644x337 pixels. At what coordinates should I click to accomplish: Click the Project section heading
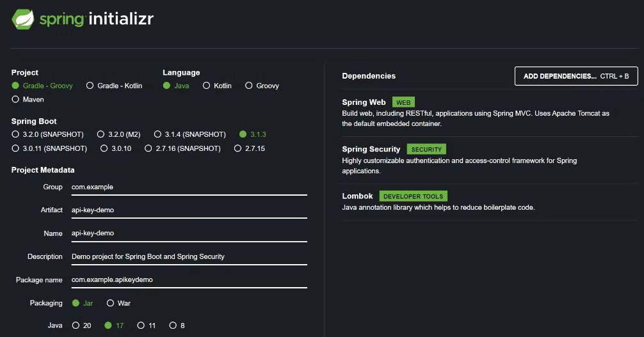point(24,72)
